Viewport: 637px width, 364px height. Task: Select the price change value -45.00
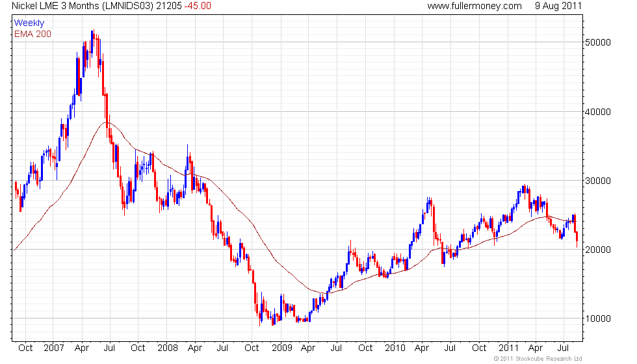pyautogui.click(x=198, y=6)
